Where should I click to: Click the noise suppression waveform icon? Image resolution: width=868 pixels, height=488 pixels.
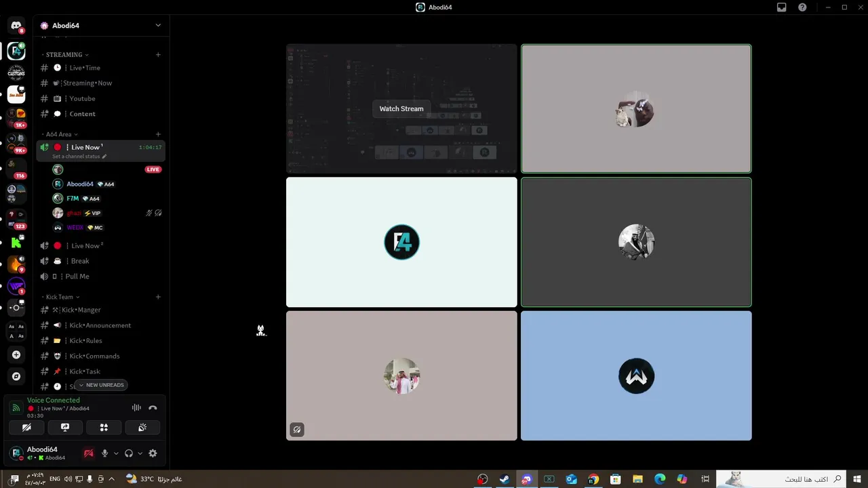[136, 407]
